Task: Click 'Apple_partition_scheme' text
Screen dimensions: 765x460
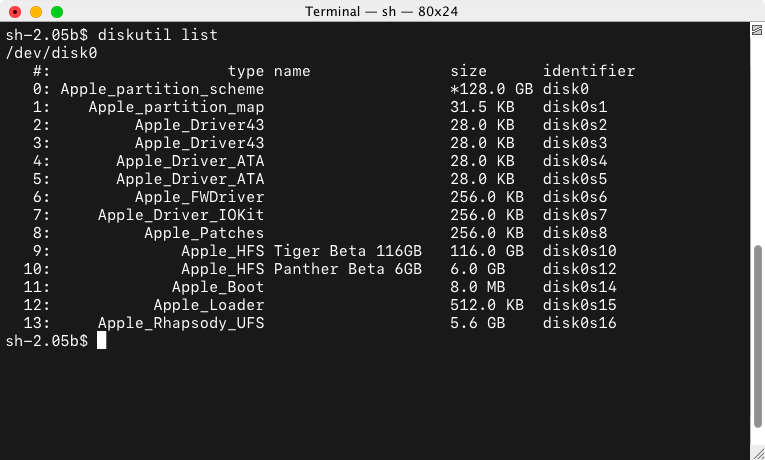Action: 162,89
